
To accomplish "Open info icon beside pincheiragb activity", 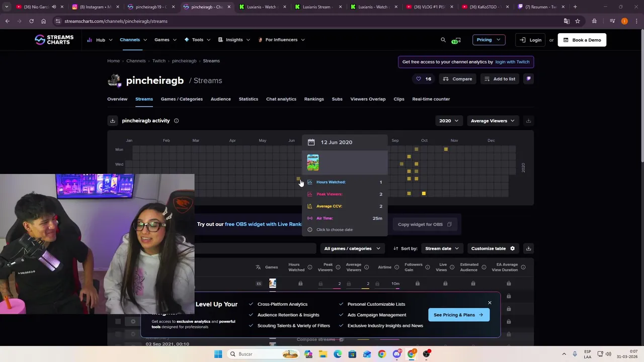I will (x=176, y=121).
